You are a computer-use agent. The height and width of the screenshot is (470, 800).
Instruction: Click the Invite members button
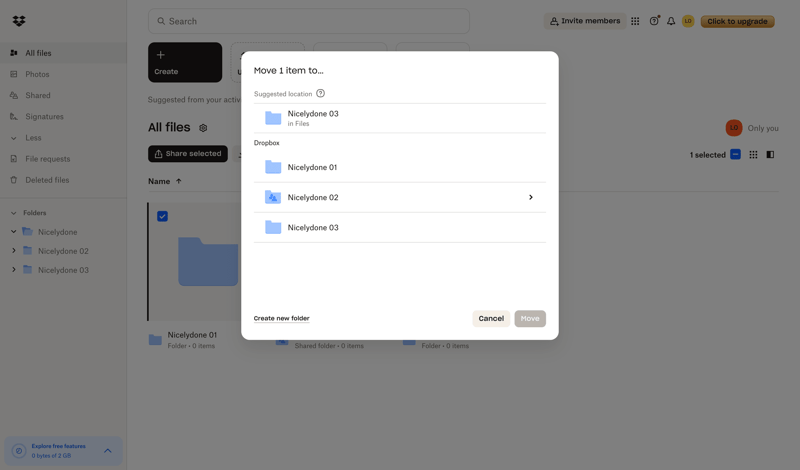[x=585, y=21]
